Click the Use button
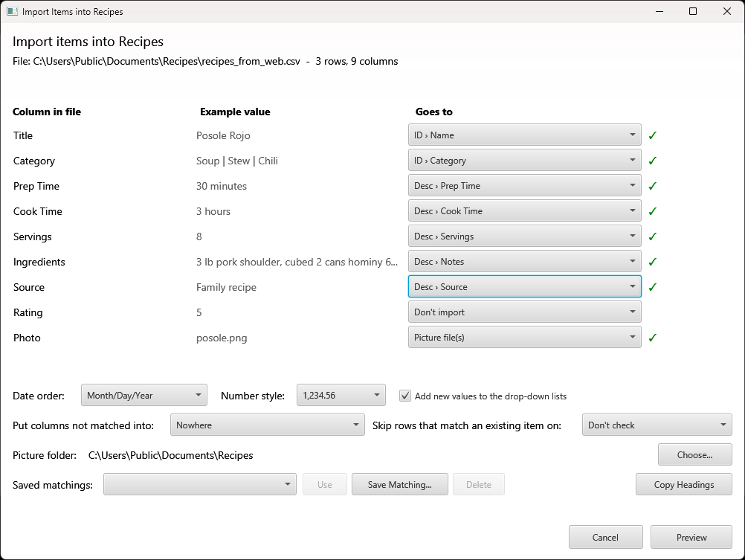The width and height of the screenshot is (745, 560). pyautogui.click(x=324, y=484)
